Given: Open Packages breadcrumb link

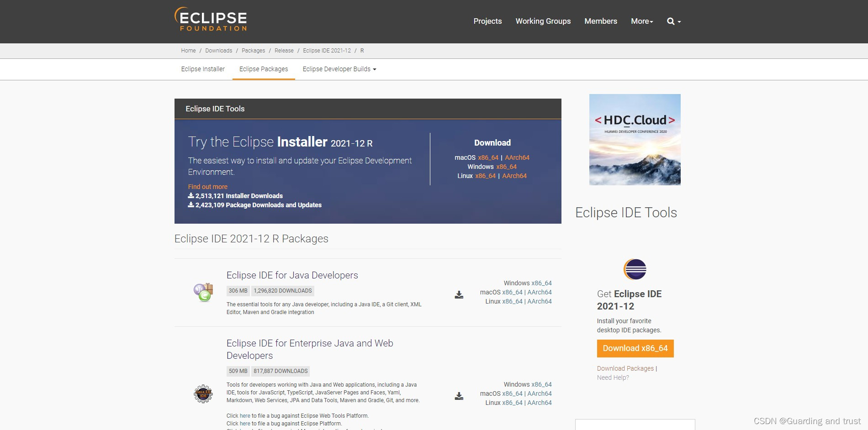Looking at the screenshot, I should click(253, 51).
